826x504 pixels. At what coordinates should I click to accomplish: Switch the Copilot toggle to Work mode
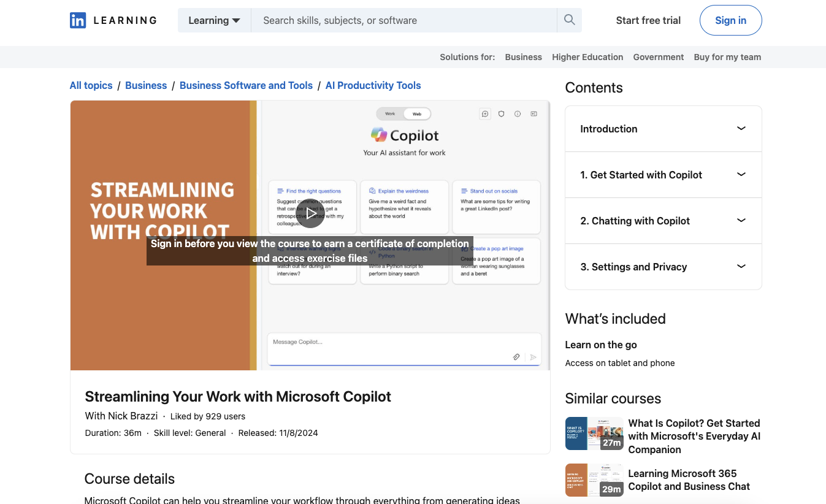coord(390,113)
